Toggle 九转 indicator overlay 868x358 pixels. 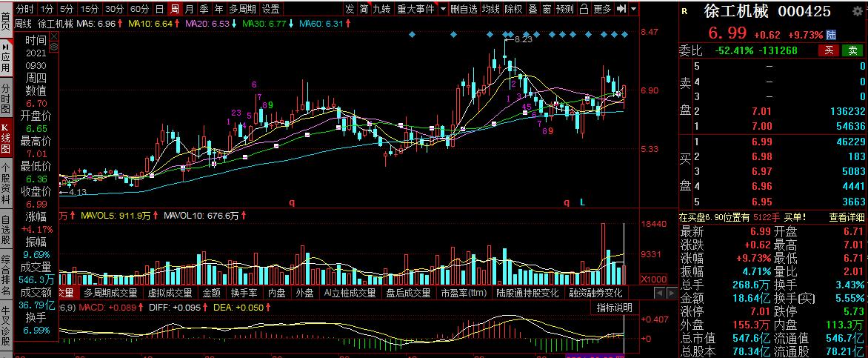pyautogui.click(x=381, y=9)
